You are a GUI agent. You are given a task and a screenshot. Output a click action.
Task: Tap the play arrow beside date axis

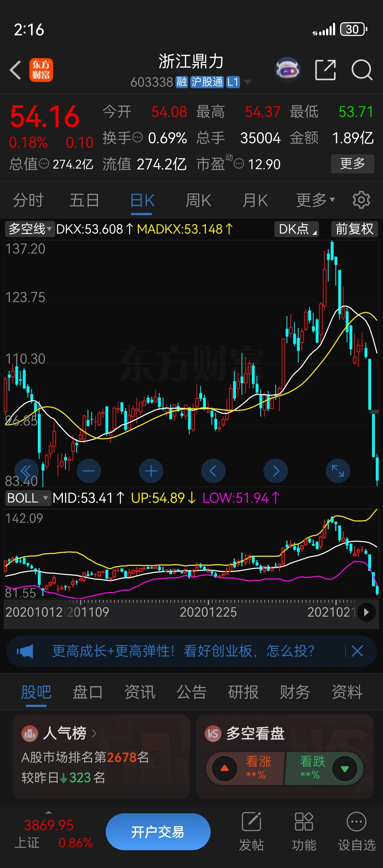366,612
